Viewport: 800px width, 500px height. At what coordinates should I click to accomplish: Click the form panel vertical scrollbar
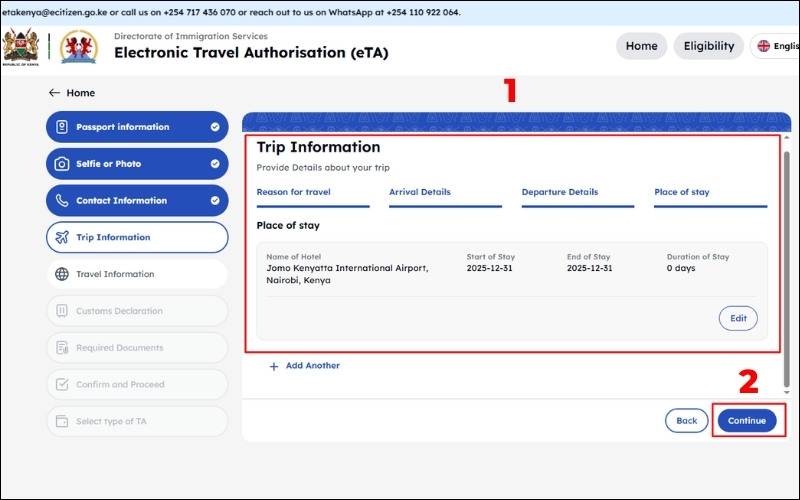786,269
